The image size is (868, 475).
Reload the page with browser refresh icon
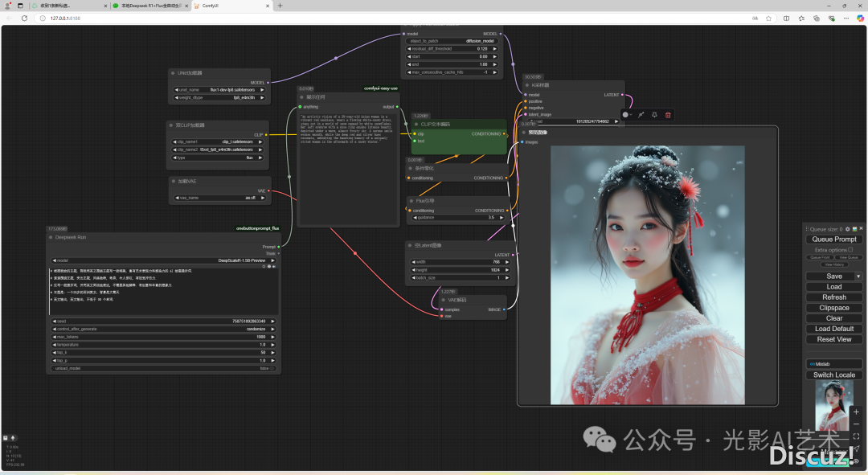24,18
